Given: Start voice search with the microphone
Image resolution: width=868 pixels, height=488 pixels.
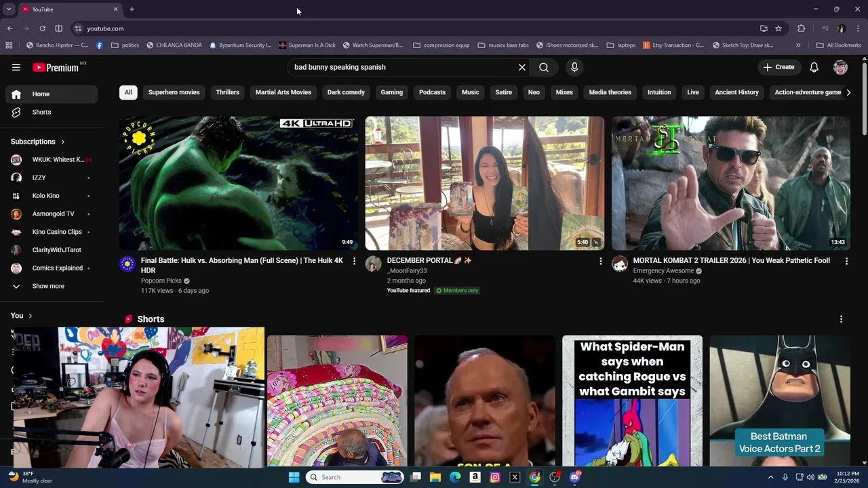Looking at the screenshot, I should pyautogui.click(x=574, y=67).
